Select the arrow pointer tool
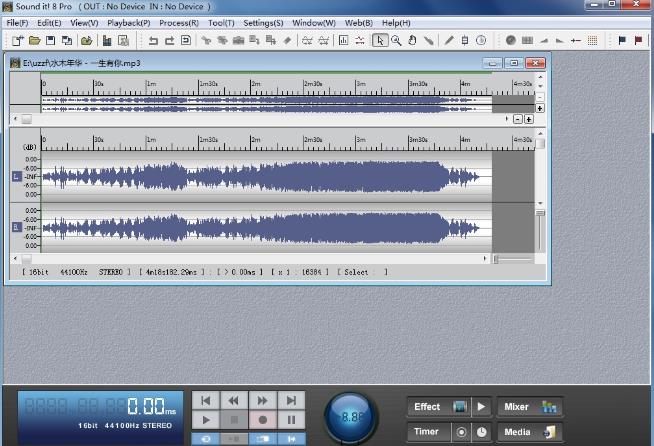This screenshot has width=654, height=446. pos(380,40)
